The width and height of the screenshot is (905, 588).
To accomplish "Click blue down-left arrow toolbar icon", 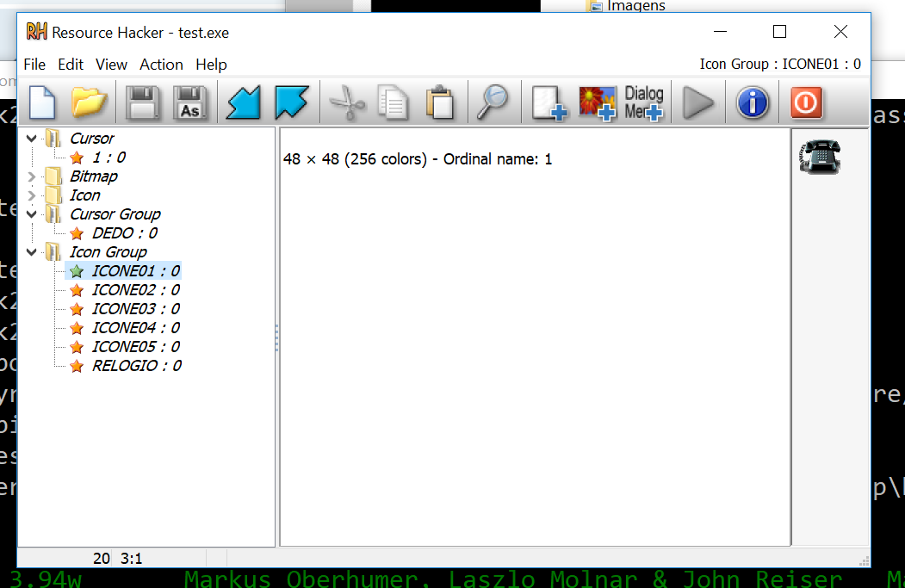I will click(244, 102).
